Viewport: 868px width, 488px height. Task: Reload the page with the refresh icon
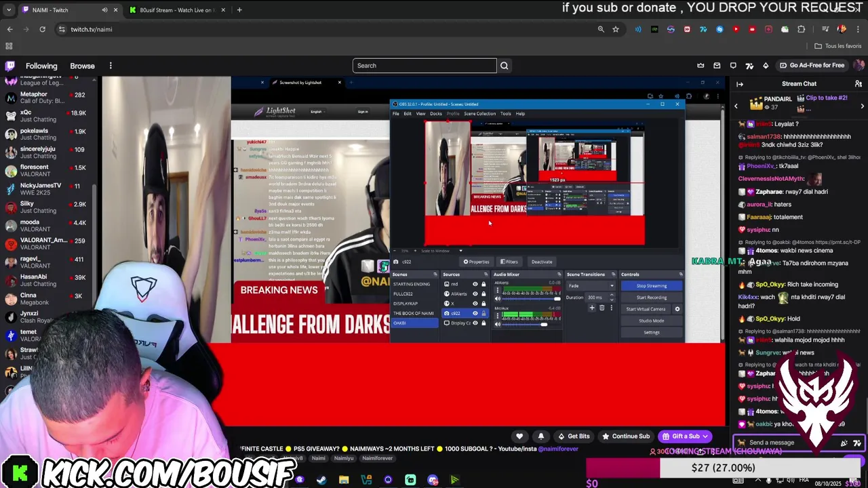[x=42, y=29]
